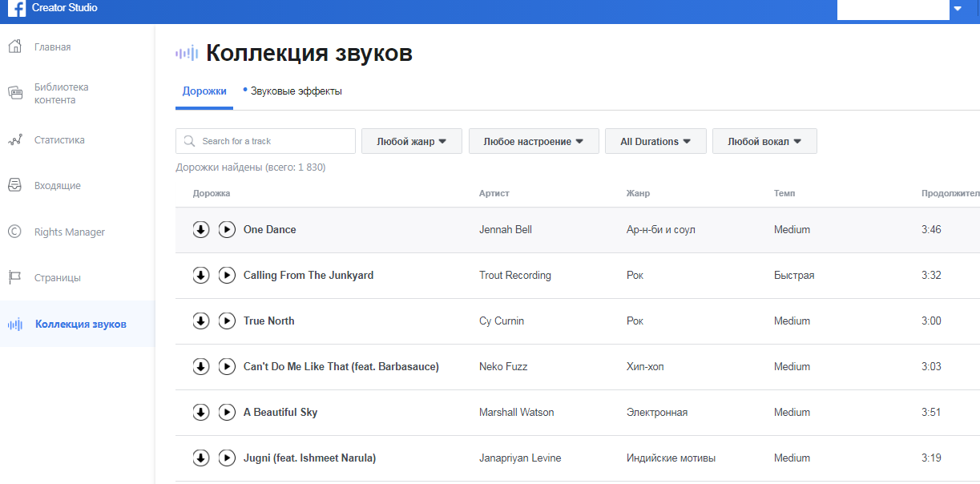Select Коллекция звуков in the sidebar
The height and width of the screenshot is (484, 980).
click(x=77, y=324)
